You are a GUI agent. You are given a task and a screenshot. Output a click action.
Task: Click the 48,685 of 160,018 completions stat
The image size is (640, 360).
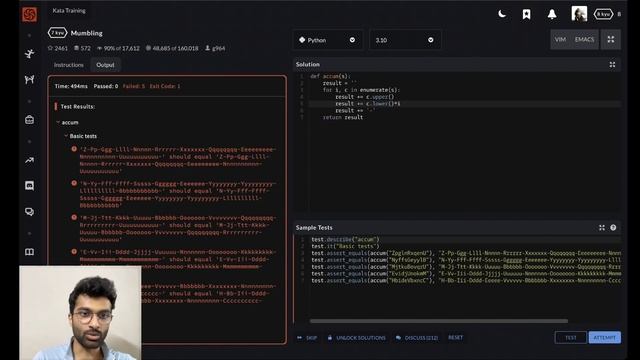pyautogui.click(x=172, y=48)
